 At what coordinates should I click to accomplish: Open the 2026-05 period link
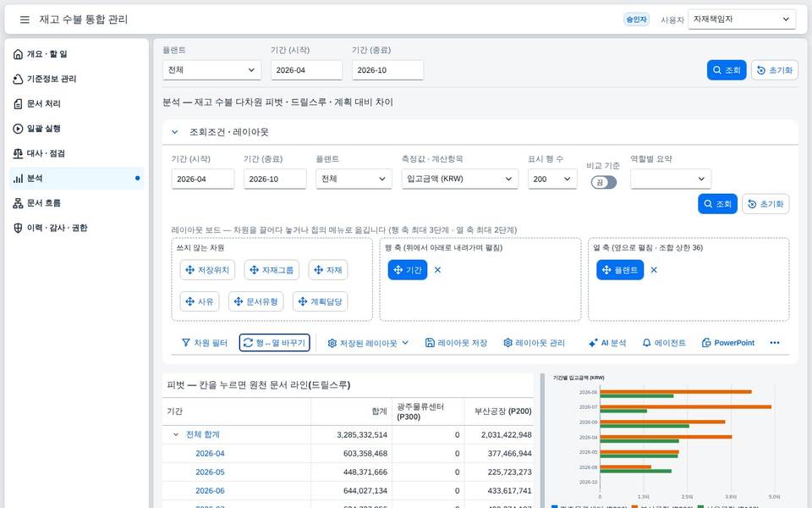(x=211, y=472)
